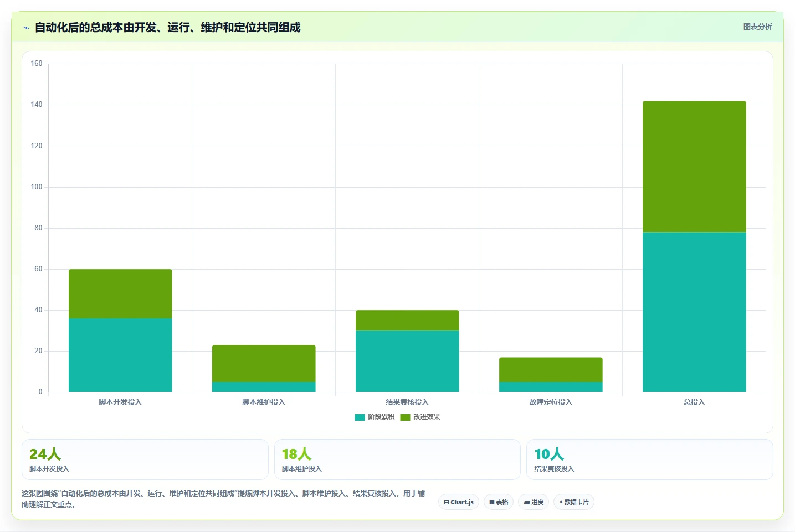
Task: Click the green segment of 脚本开发投入 bar
Action: (x=120, y=294)
